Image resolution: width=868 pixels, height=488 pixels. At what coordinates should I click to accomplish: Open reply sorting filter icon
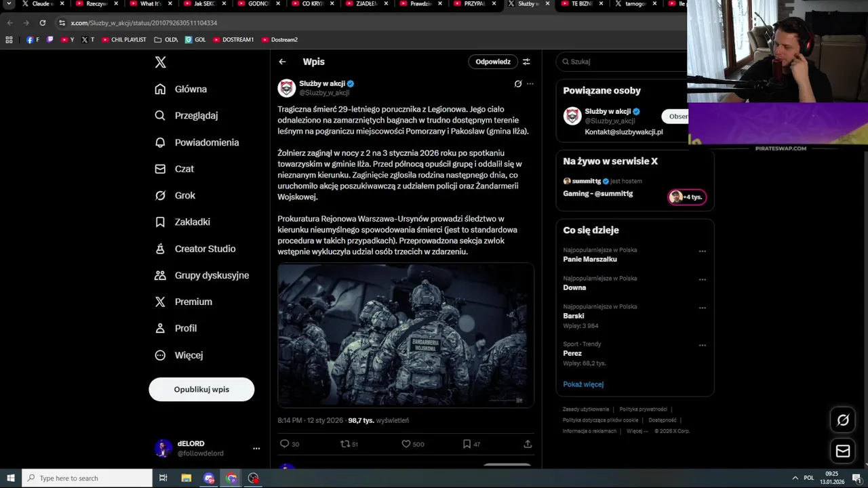tap(526, 62)
